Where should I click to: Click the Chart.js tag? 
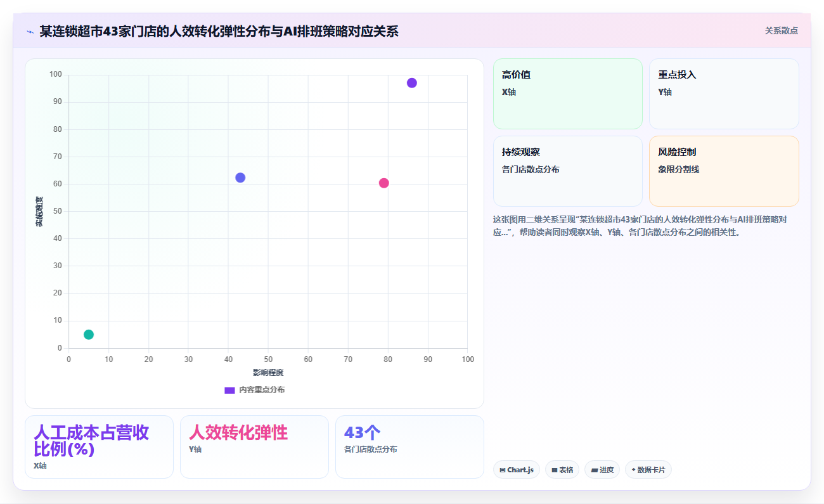(x=517, y=470)
